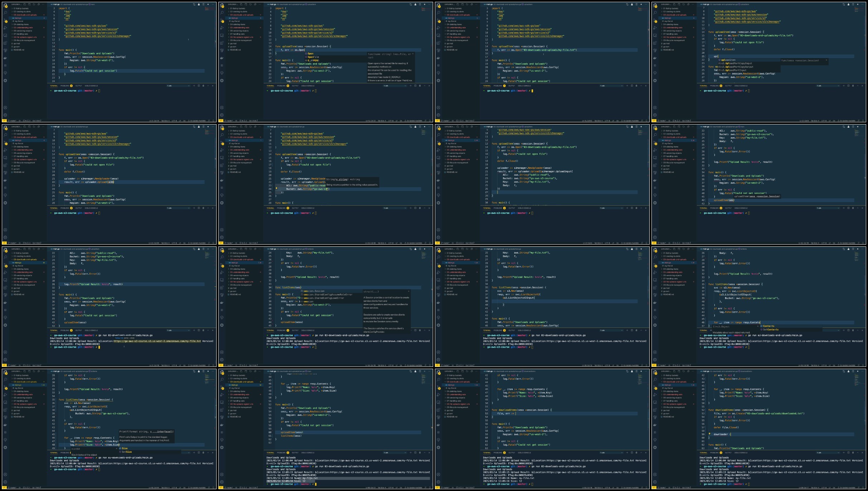This screenshot has height=491, width=868.
Task: Open terminal shell dropdown in the os.Open autocomplete frame
Action: [395, 86]
